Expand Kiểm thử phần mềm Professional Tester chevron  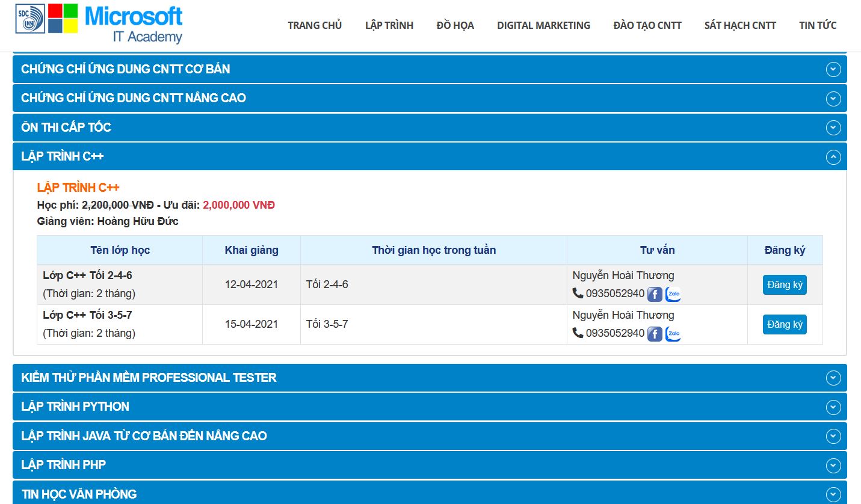(833, 378)
